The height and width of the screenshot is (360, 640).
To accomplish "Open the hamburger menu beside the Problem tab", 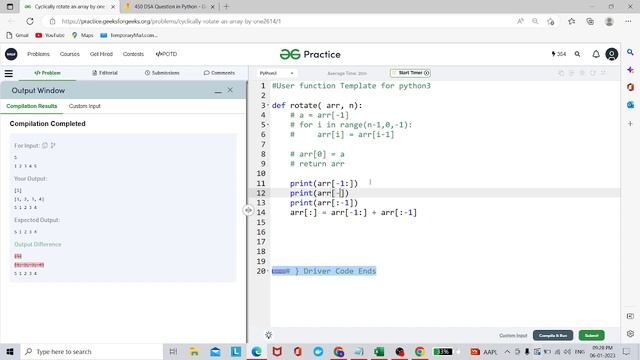I will coord(9,73).
